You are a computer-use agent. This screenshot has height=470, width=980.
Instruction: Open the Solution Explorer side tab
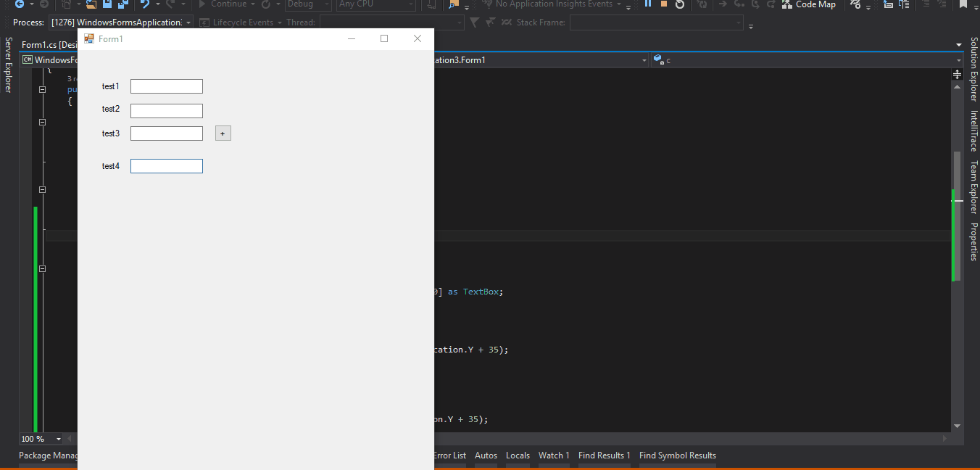(x=974, y=67)
